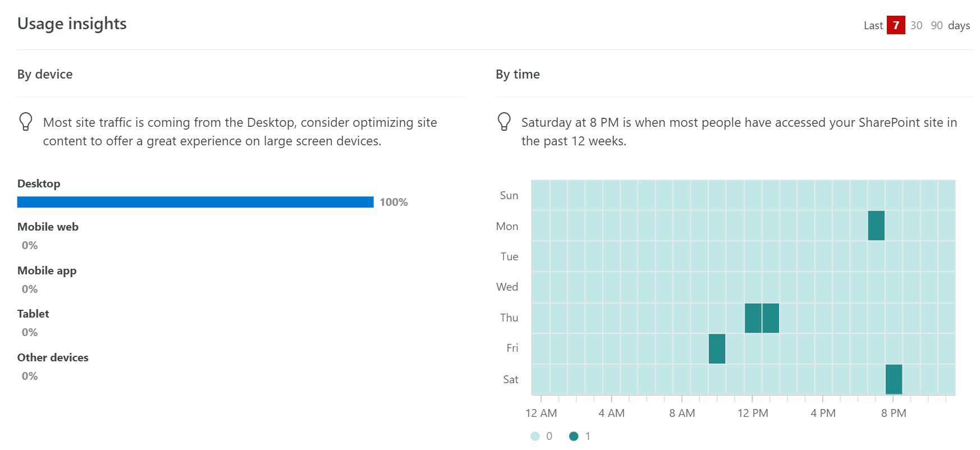Click the Desktop usage progress bar
This screenshot has height=450, width=980.
(x=195, y=201)
